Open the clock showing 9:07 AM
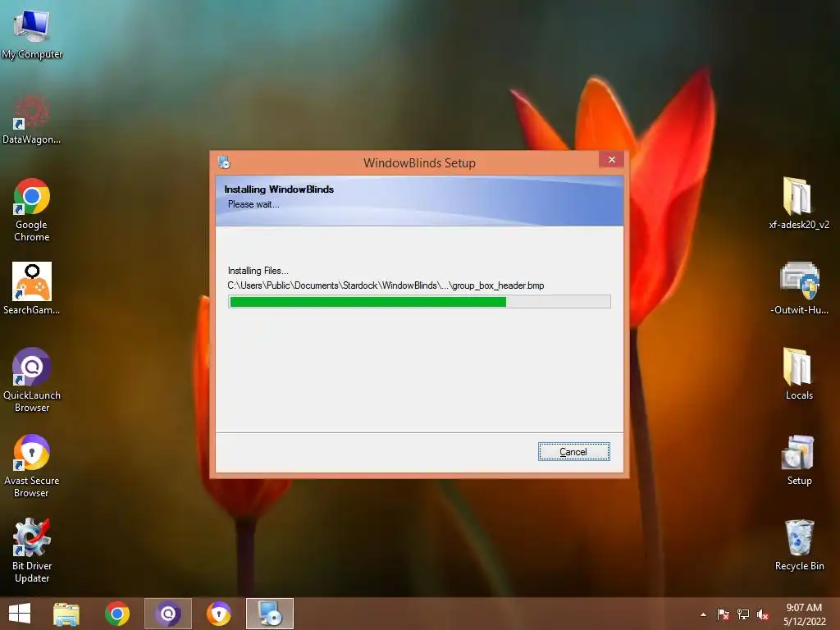 (x=804, y=614)
